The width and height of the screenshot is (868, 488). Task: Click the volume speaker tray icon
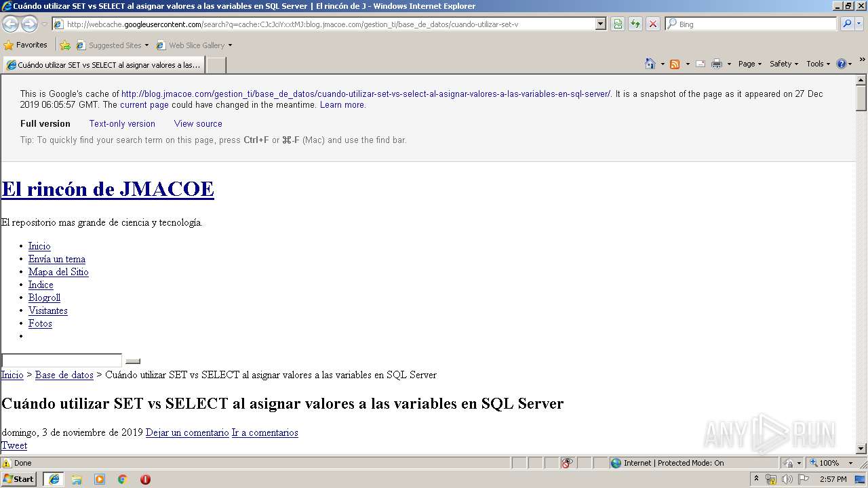point(787,479)
